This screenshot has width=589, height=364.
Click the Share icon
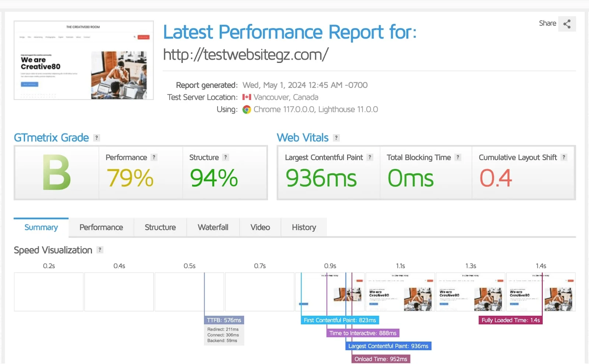pos(567,24)
